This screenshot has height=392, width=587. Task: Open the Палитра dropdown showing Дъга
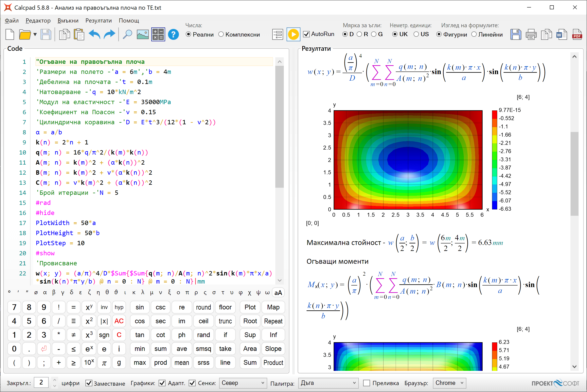click(328, 383)
